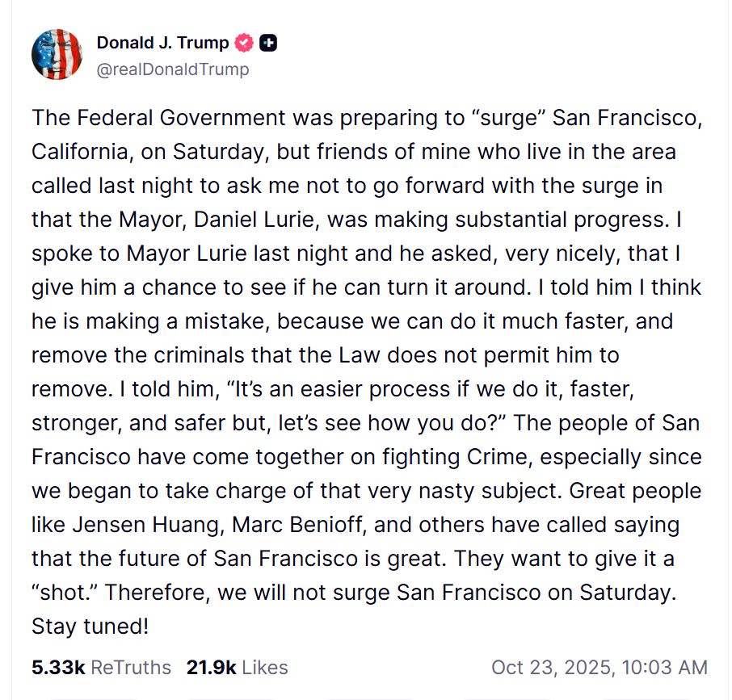
Task: Open the Oct 23, 2025 timestamp link
Action: [x=599, y=668]
